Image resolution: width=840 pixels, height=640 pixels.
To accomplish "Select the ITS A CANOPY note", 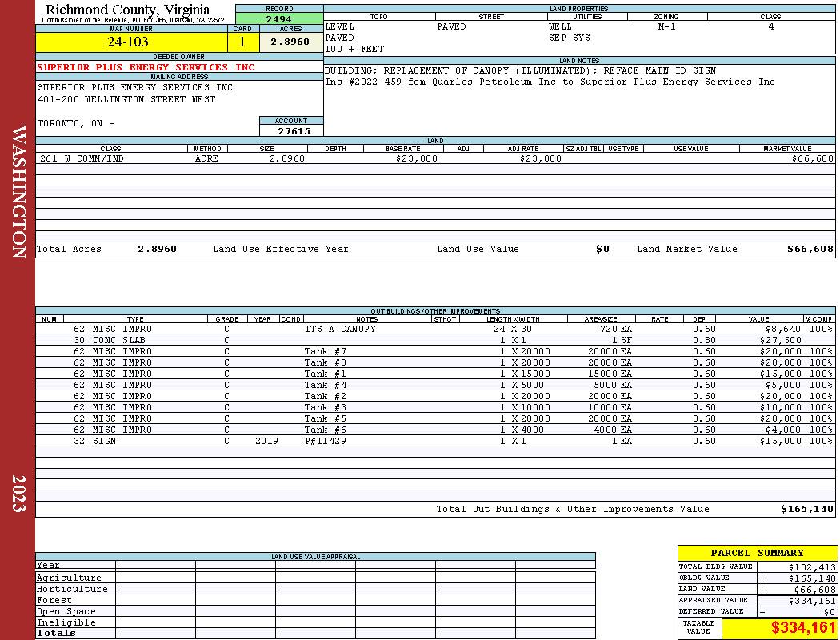I will 340,329.
